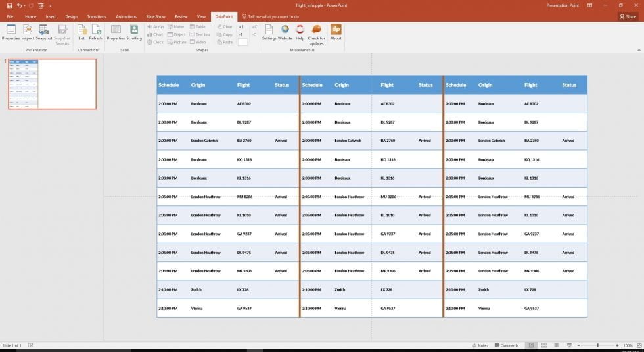Switch to the Review tab

click(x=181, y=17)
